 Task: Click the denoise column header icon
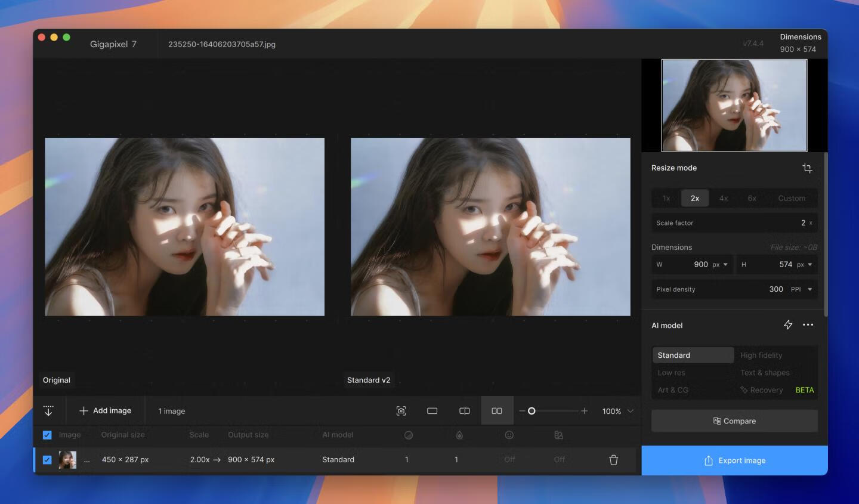[x=409, y=435]
